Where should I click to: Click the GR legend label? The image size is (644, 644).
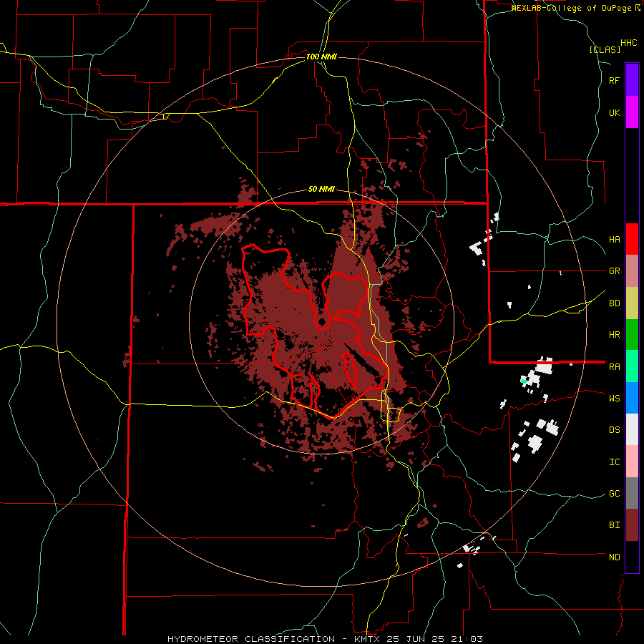click(x=614, y=271)
